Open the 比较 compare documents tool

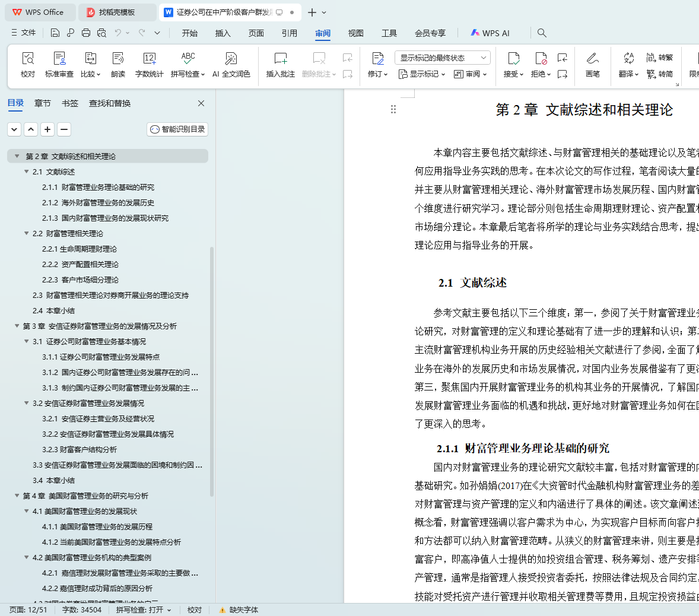click(91, 65)
